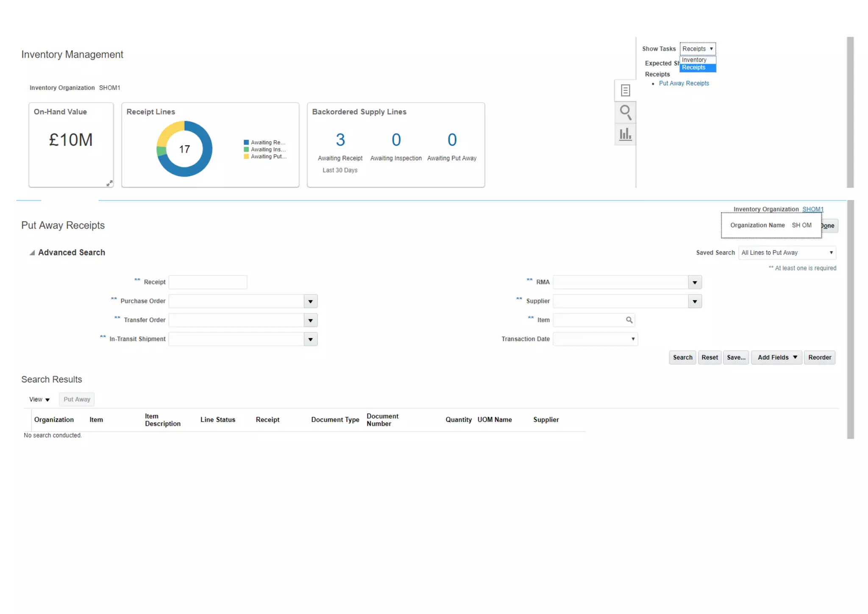
Task: Open the tasks panel list icon
Action: tap(625, 90)
